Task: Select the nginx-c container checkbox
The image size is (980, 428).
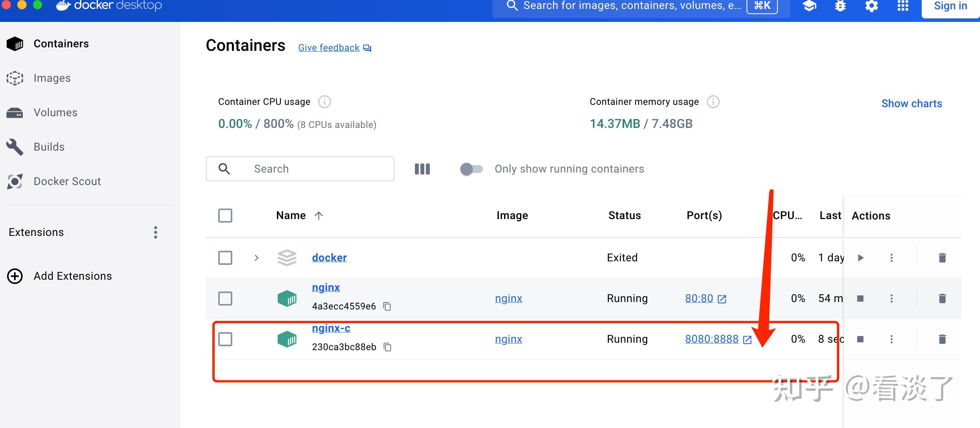Action: point(225,339)
